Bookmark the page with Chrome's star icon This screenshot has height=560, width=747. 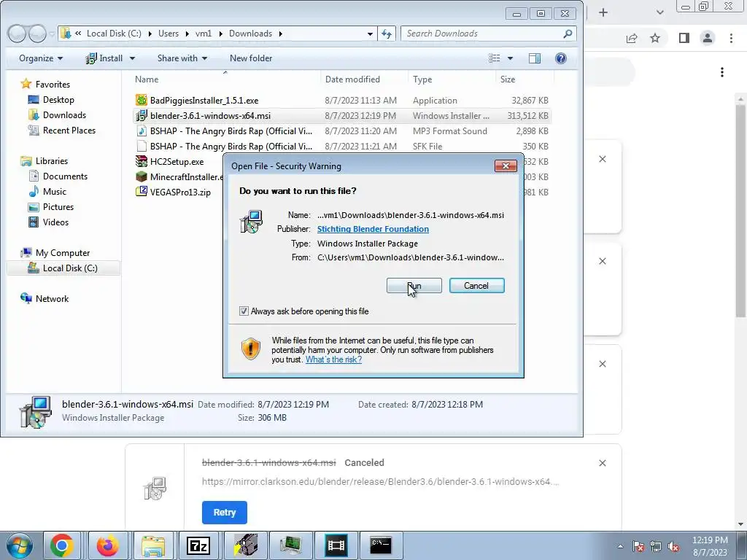[x=655, y=38]
